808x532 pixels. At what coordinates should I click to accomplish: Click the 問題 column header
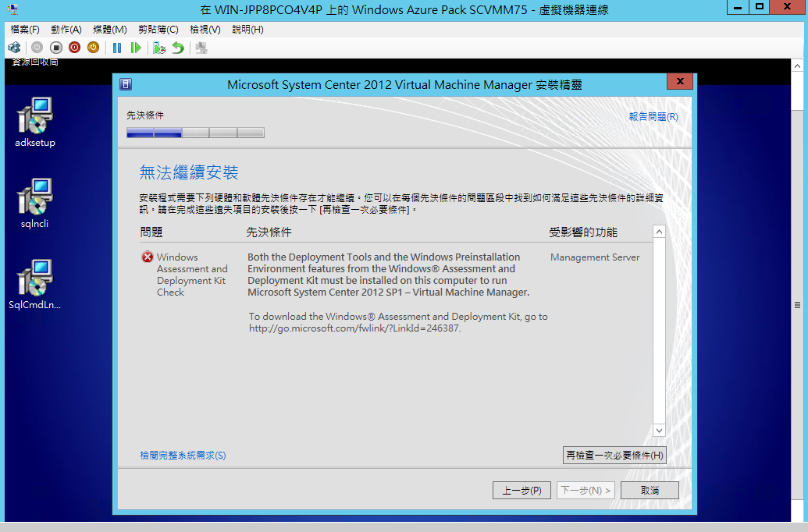(x=151, y=232)
